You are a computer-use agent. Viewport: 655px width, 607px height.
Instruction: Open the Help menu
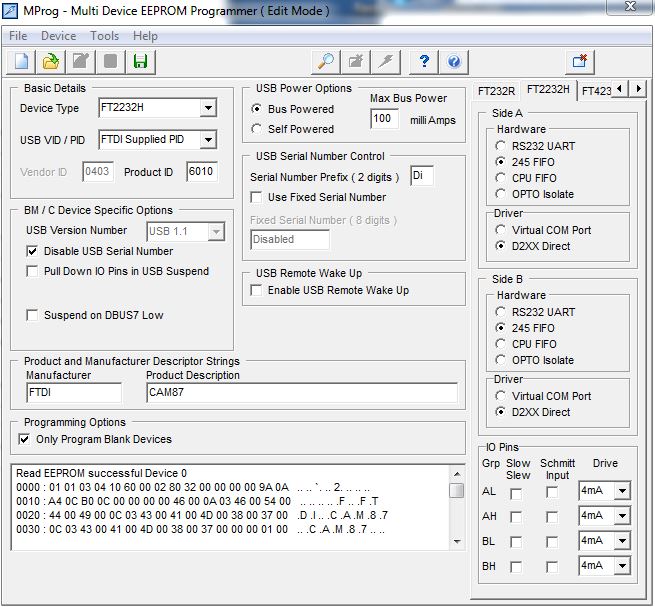[145, 36]
